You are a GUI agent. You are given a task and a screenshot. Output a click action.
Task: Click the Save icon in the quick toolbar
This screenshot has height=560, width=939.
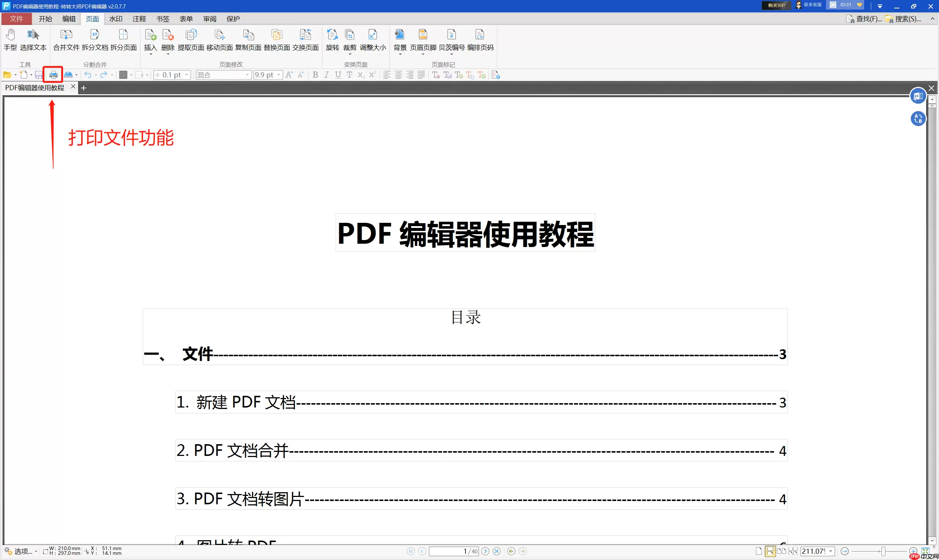38,74
